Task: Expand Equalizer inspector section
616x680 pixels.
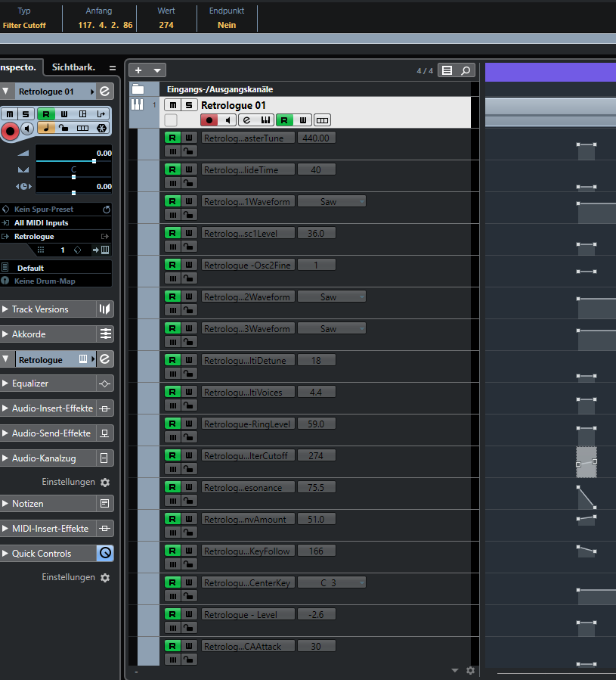Action: pos(5,383)
